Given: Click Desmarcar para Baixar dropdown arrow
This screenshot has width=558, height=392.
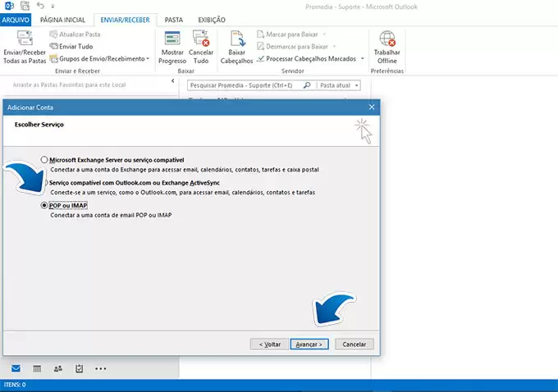Looking at the screenshot, I should point(334,47).
